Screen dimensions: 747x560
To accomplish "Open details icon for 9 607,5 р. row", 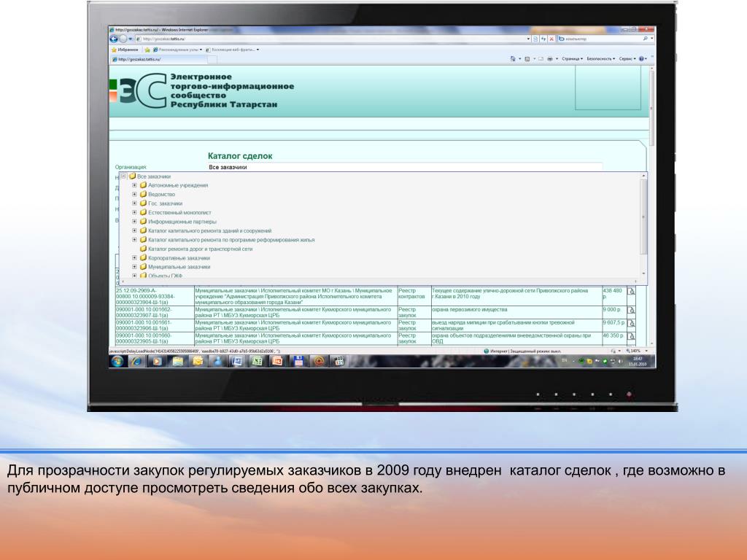I will pyautogui.click(x=631, y=324).
